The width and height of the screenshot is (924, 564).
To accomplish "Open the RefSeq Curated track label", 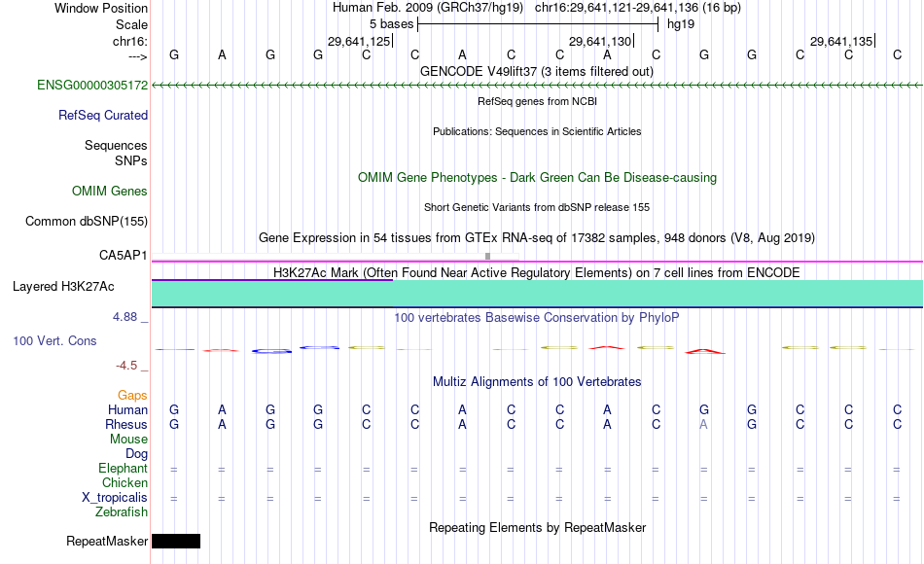I will tap(102, 116).
